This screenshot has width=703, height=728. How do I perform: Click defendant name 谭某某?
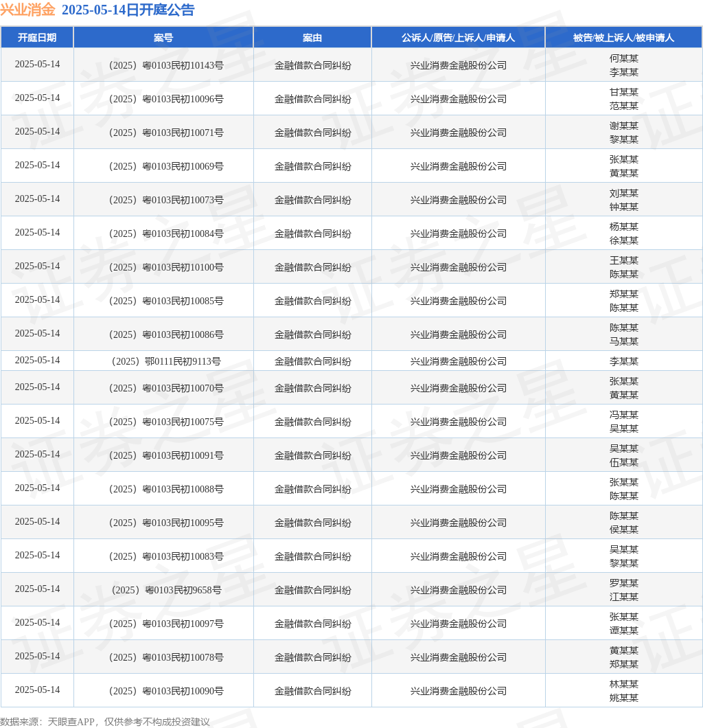(x=623, y=631)
